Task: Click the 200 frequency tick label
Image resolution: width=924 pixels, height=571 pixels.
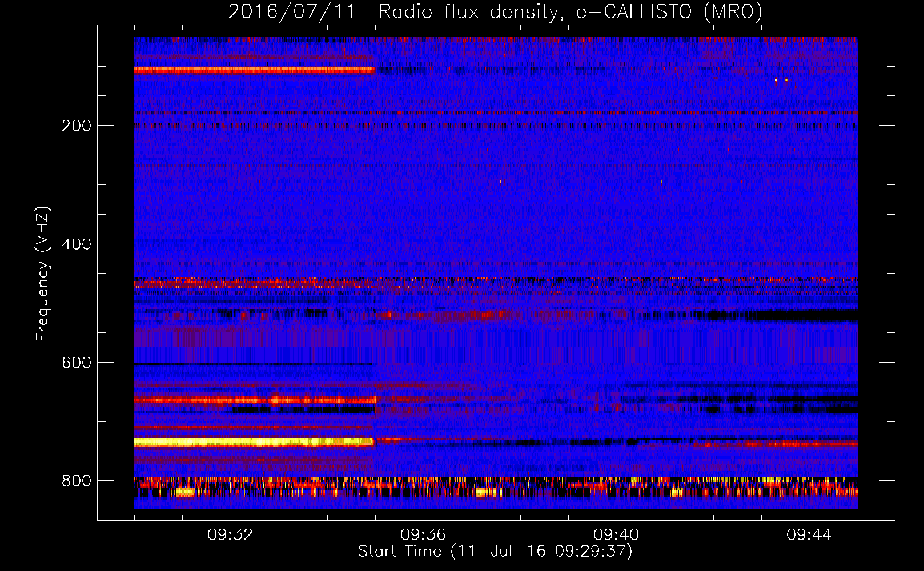Action: pos(77,126)
